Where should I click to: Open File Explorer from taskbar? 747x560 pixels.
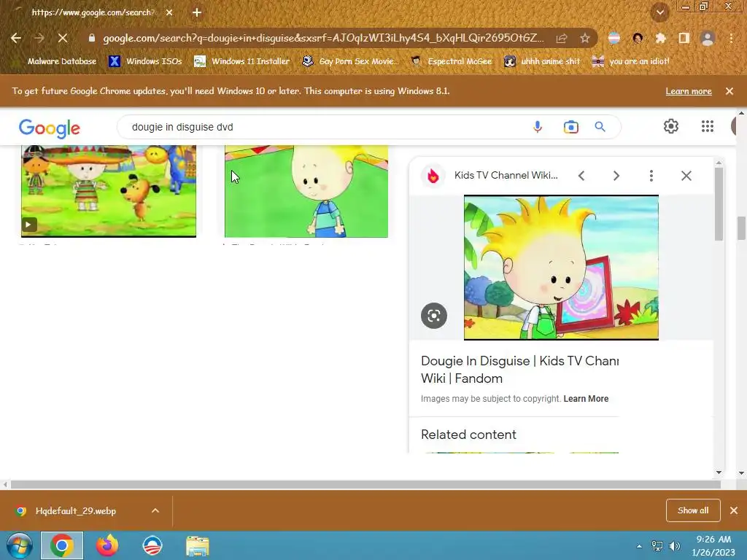(x=197, y=545)
